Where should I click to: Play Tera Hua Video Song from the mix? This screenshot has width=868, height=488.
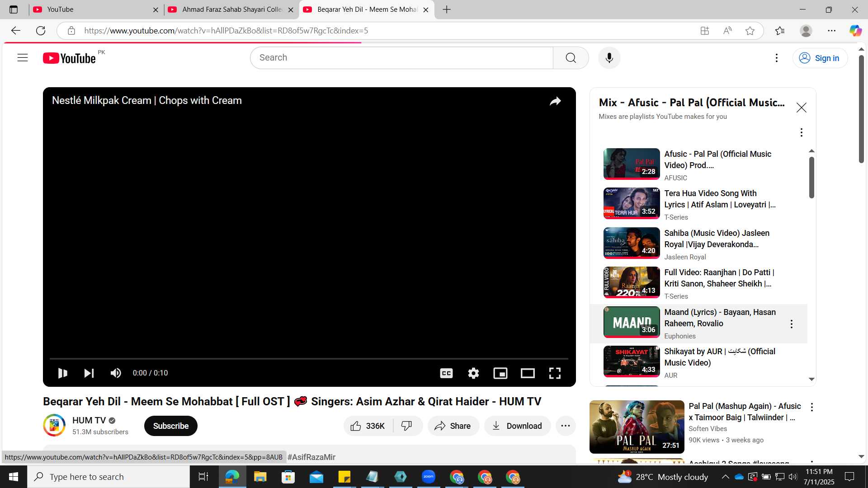698,204
